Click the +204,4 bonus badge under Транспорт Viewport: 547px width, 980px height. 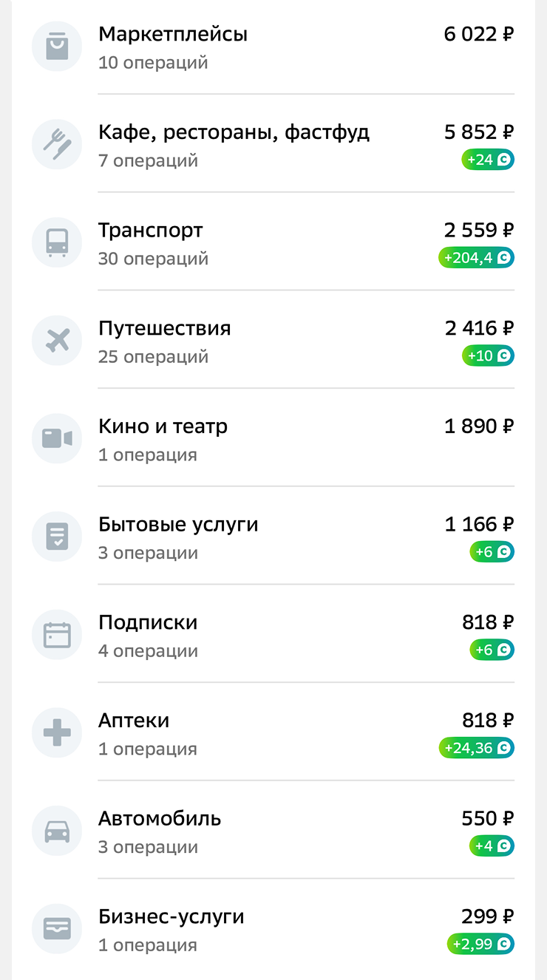475,258
